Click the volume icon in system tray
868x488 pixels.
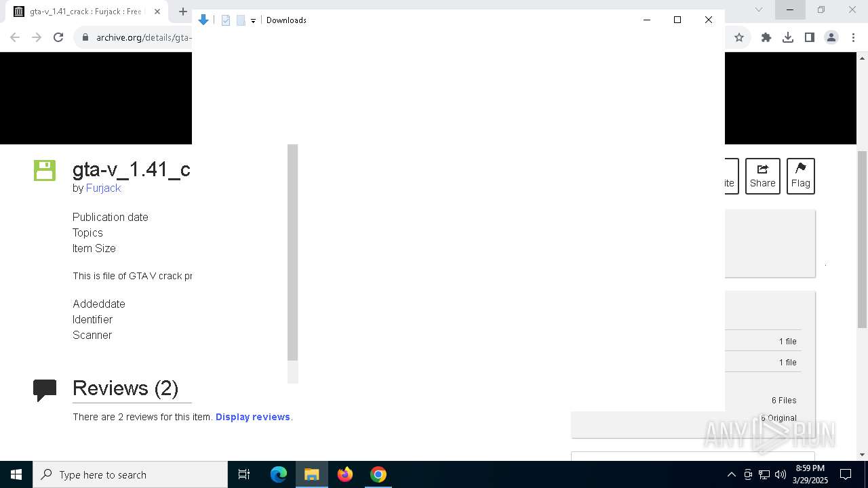[x=781, y=474]
